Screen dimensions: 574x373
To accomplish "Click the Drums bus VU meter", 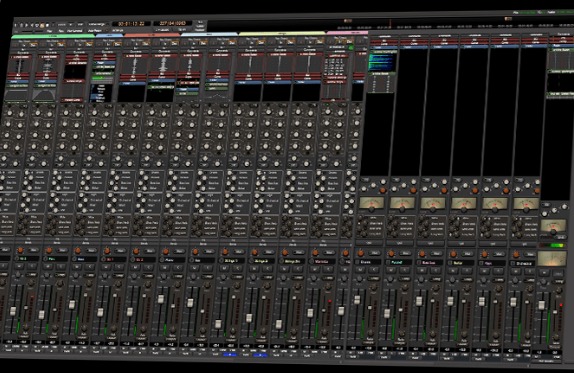I will tap(371, 202).
